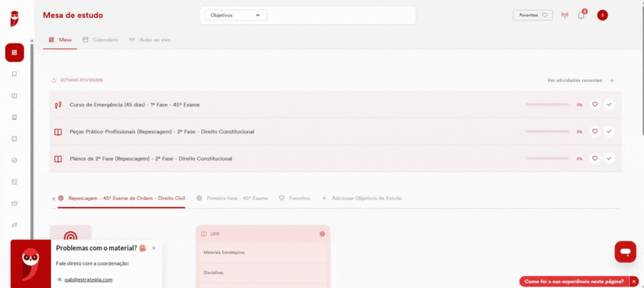644x288 pixels.
Task: Toggle favorite heart on Planos de 2ª Fase
Action: pos(594,158)
